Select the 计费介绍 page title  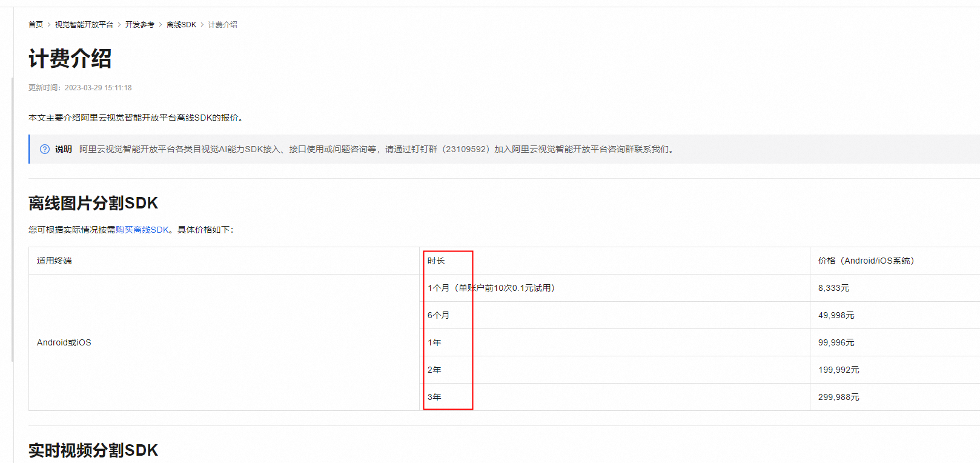pos(70,59)
